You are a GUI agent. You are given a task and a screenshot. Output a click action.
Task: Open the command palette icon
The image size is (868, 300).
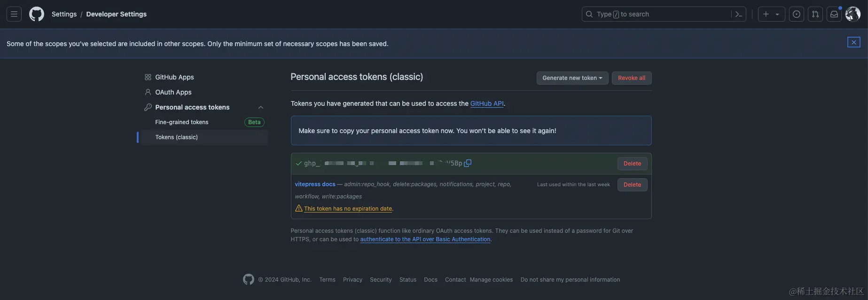[738, 14]
